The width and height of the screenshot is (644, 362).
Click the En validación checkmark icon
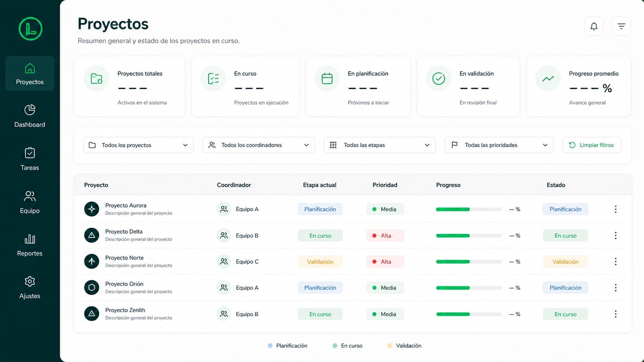[438, 78]
